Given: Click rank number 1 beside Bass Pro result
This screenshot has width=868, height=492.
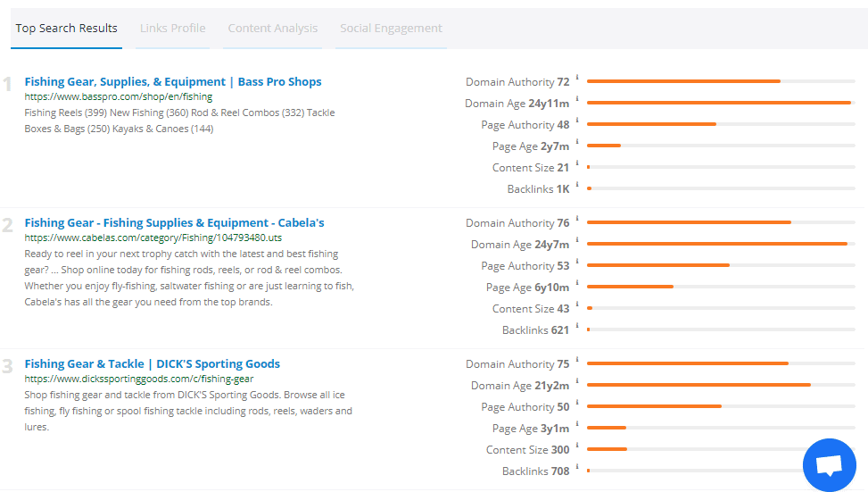Looking at the screenshot, I should point(7,84).
